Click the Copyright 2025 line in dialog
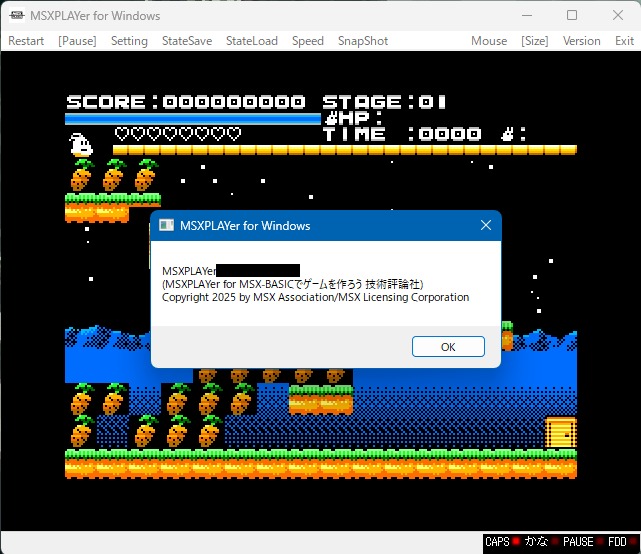 click(315, 297)
